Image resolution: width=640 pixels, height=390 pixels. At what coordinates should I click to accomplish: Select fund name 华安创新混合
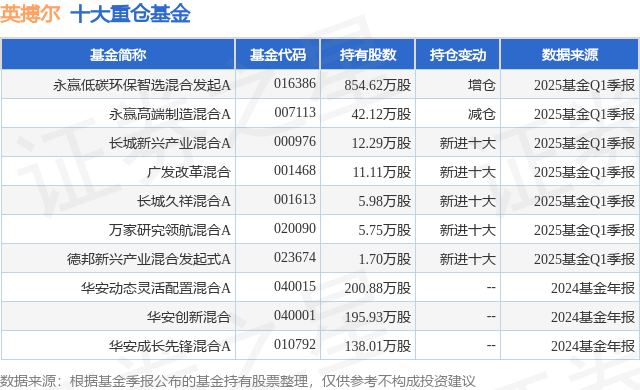click(x=189, y=317)
